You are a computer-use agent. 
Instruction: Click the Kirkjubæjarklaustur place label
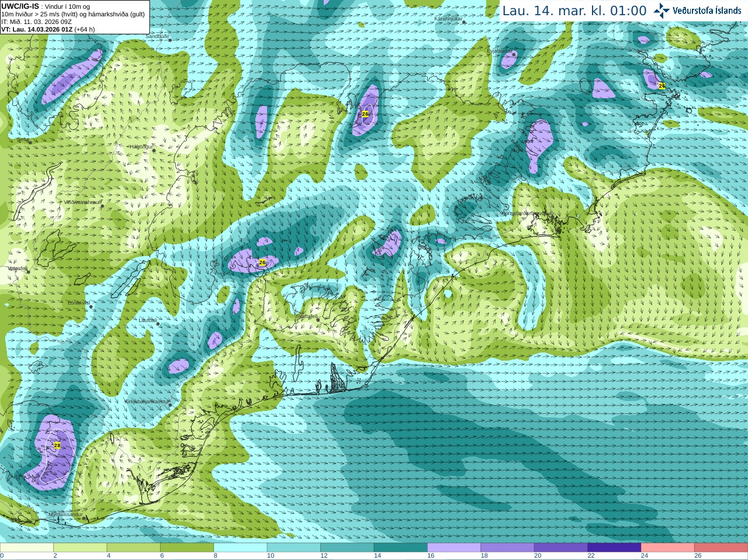pyautogui.click(x=147, y=402)
